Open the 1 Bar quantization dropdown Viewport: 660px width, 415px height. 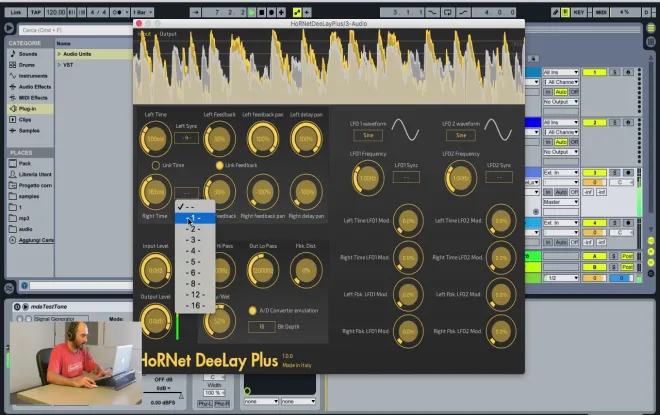tap(142, 12)
